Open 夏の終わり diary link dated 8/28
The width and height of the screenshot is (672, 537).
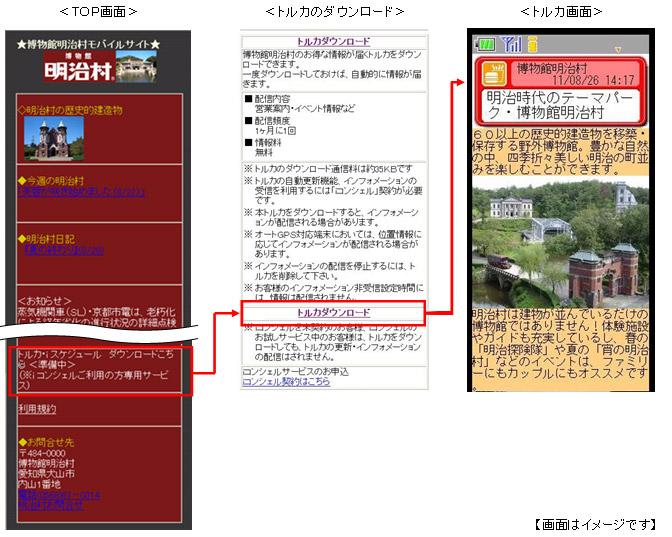(x=64, y=250)
